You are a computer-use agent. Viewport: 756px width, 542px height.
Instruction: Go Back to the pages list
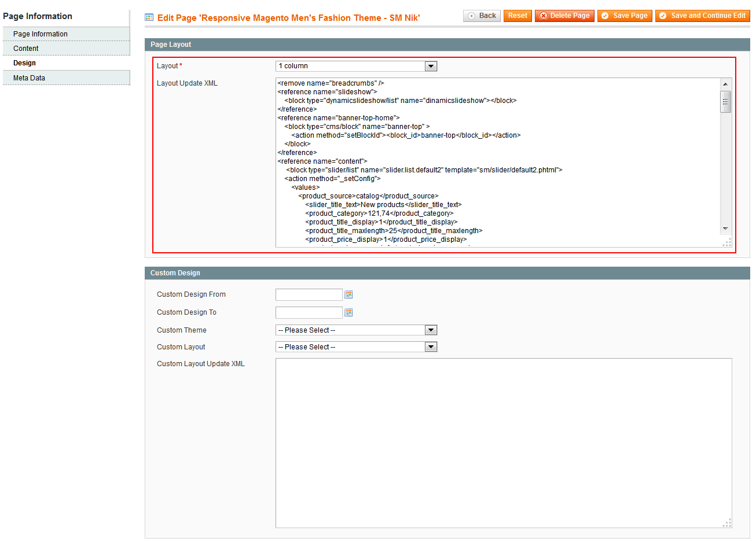(x=482, y=16)
